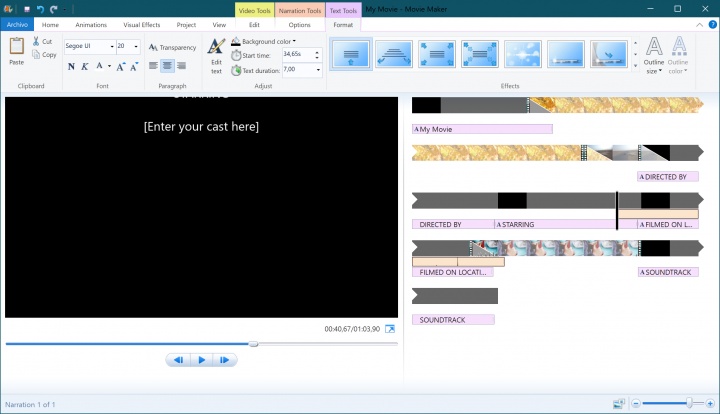View preview in full screen icon
The image size is (720, 414).
390,329
